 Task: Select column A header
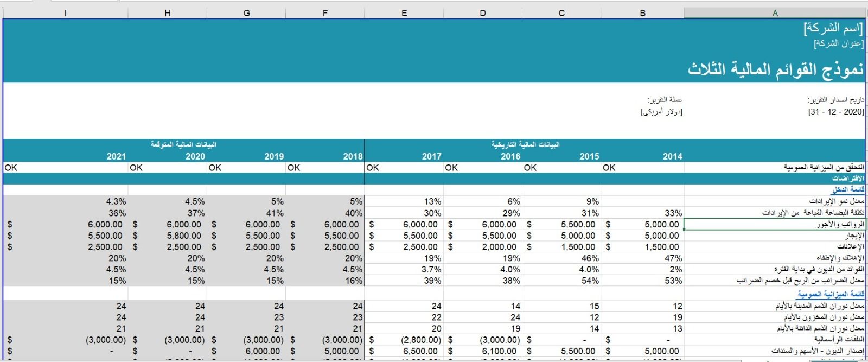(x=775, y=13)
